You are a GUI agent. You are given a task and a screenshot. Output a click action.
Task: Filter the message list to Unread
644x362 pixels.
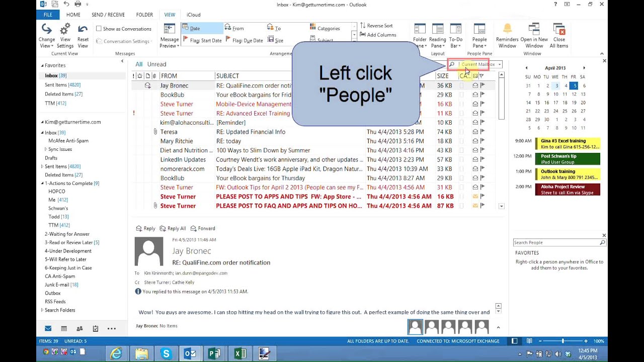click(156, 64)
